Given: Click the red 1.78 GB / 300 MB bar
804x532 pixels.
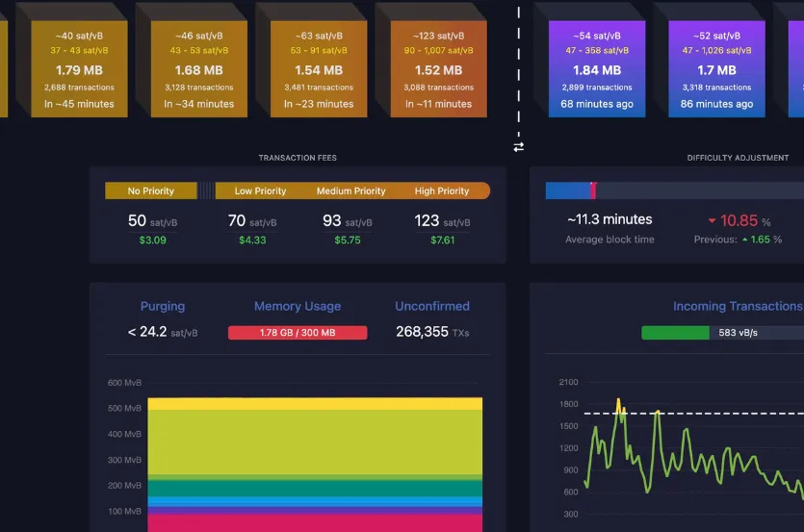Looking at the screenshot, I should (x=298, y=333).
